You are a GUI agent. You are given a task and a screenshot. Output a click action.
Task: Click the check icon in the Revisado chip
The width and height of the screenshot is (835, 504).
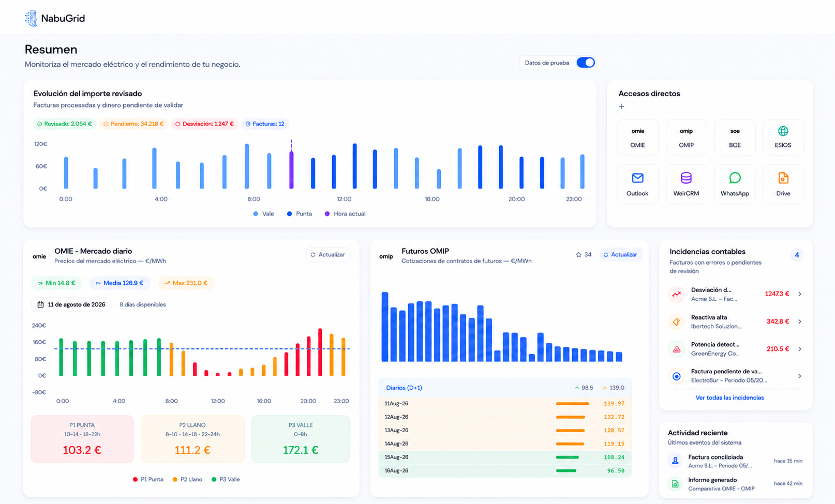[x=40, y=124]
